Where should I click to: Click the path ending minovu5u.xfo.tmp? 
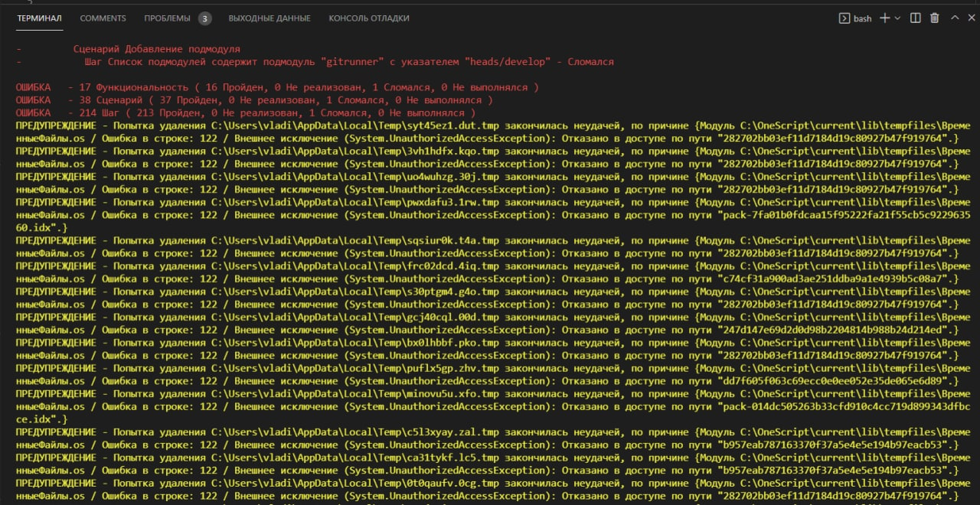pos(355,393)
